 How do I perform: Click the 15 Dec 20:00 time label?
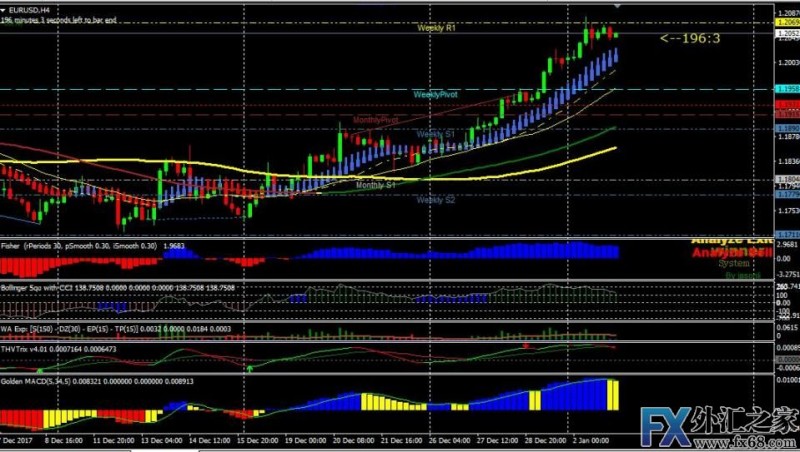coord(257,441)
